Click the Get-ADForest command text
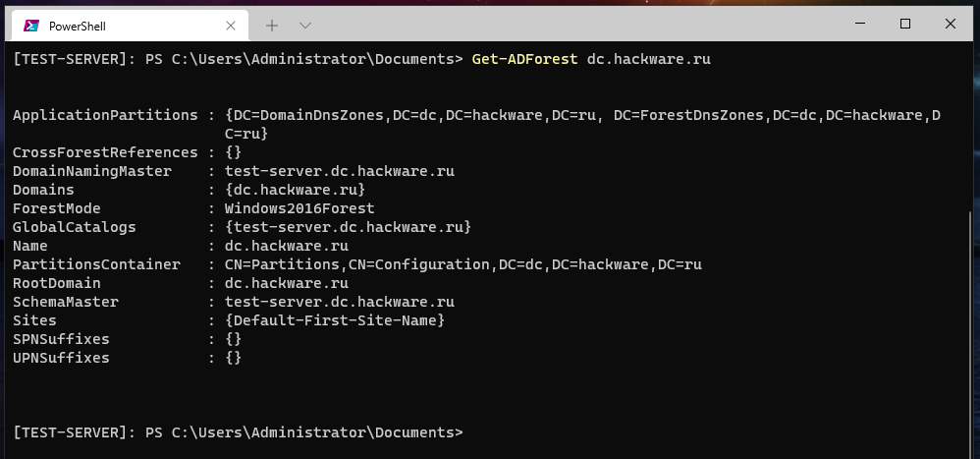Viewport: 980px width, 459px height. 524,59
